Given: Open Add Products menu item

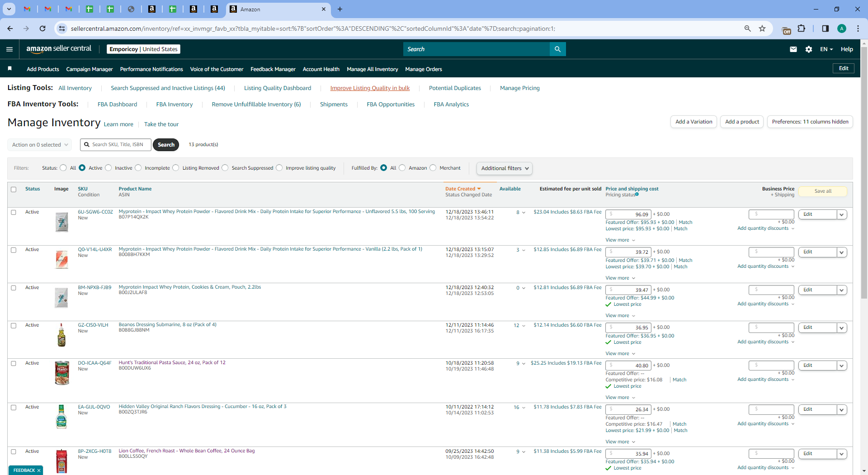Looking at the screenshot, I should [43, 69].
